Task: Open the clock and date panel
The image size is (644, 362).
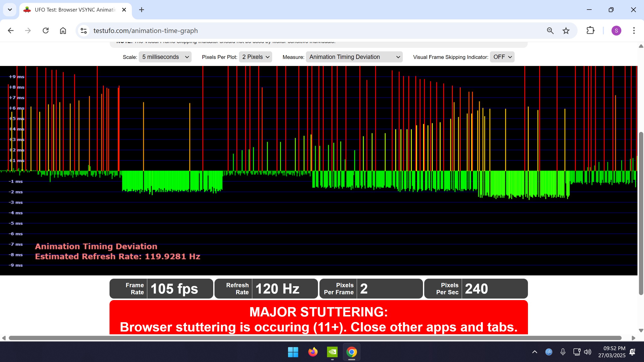Action: [x=612, y=352]
